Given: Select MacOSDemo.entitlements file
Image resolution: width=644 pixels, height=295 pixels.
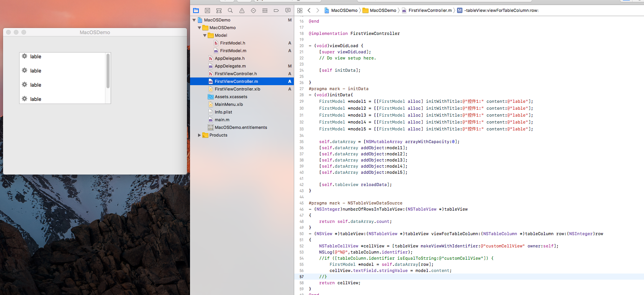Looking at the screenshot, I should 241,127.
